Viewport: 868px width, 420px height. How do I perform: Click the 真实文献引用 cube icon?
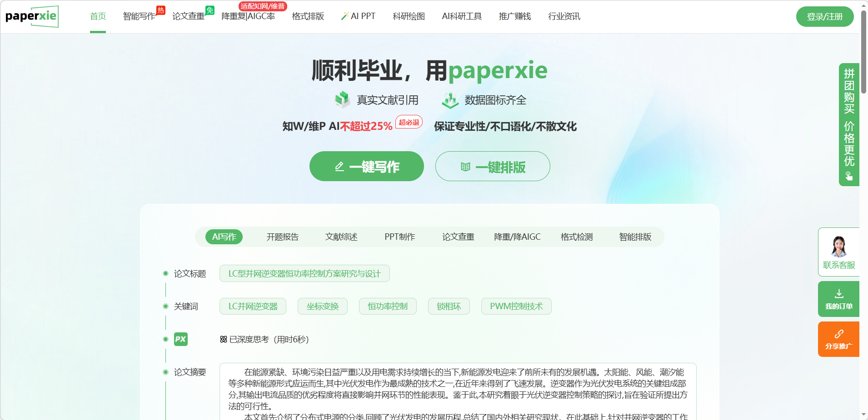342,99
